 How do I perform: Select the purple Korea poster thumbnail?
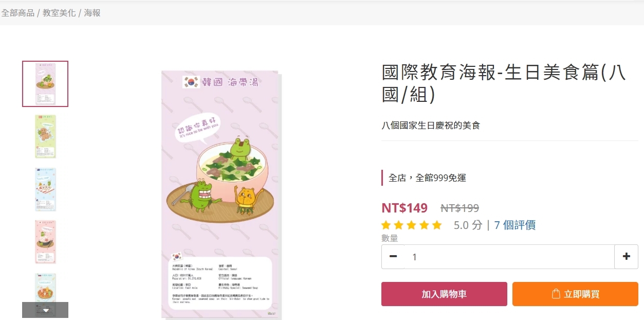tap(45, 84)
